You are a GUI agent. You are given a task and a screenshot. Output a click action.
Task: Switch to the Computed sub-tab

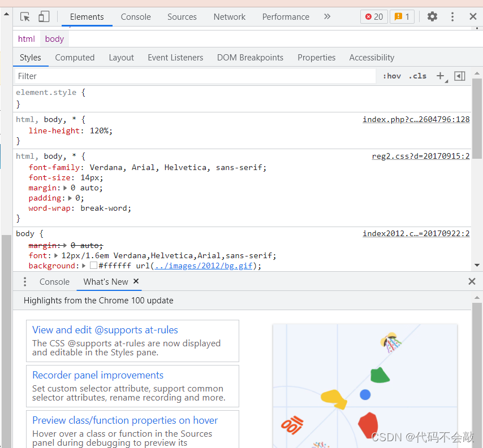tap(75, 58)
